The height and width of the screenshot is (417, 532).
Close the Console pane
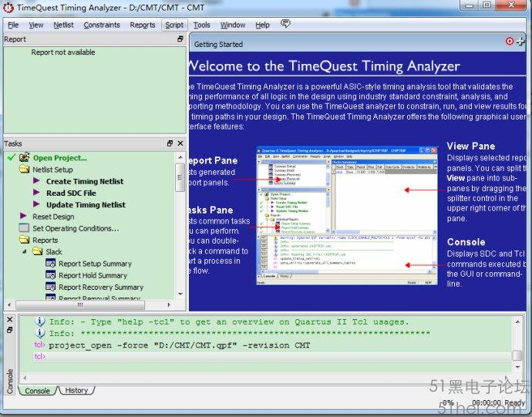tap(10, 319)
